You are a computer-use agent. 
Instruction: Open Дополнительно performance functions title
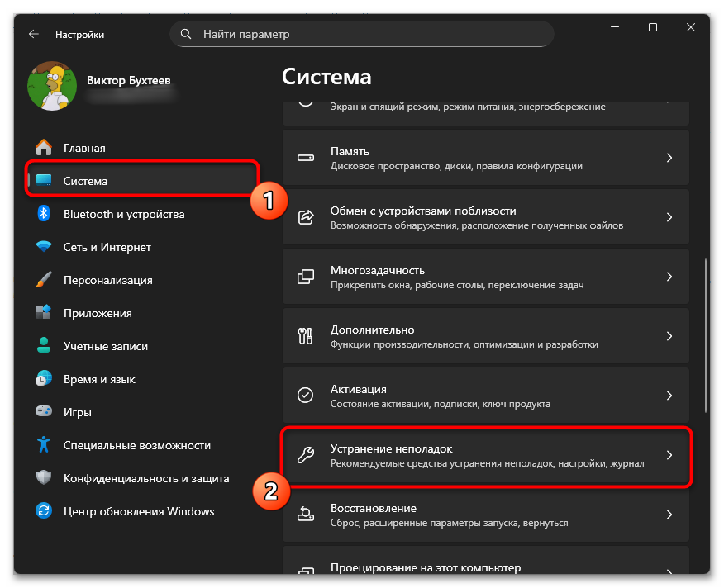coord(372,330)
